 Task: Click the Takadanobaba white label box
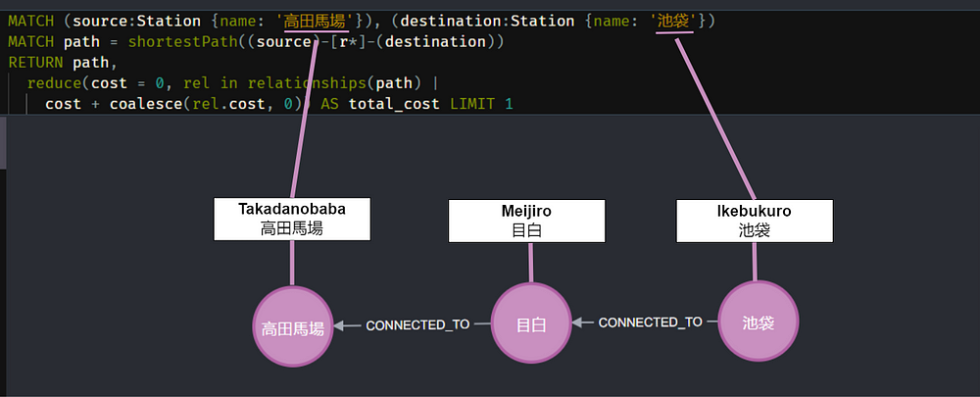pos(292,220)
